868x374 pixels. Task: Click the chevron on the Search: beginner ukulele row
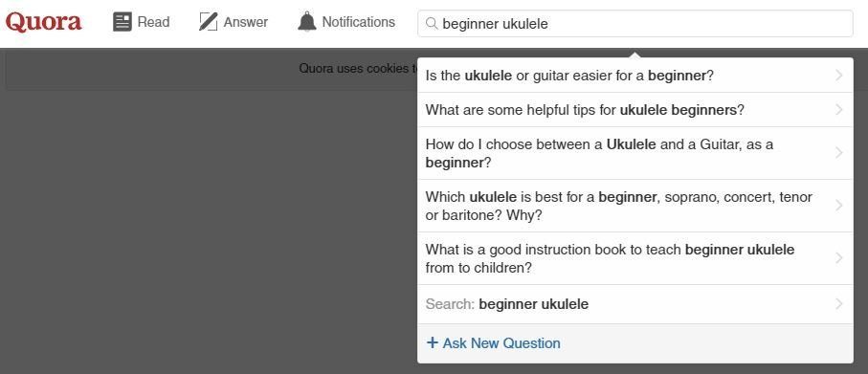[839, 304]
